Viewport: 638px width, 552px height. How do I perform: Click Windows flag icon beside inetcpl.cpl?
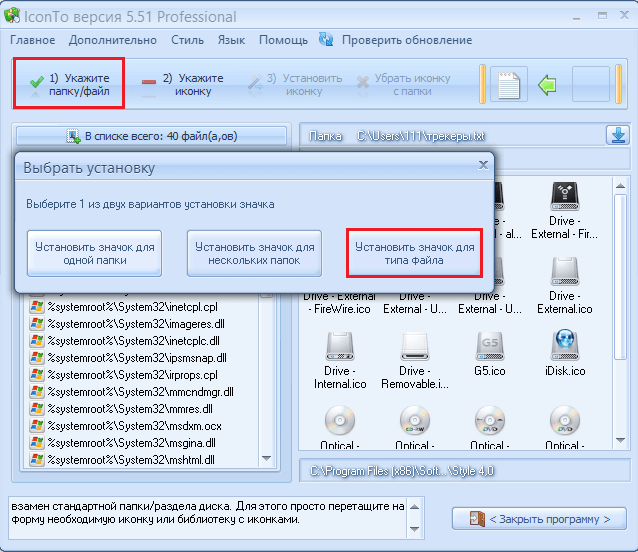click(37, 307)
